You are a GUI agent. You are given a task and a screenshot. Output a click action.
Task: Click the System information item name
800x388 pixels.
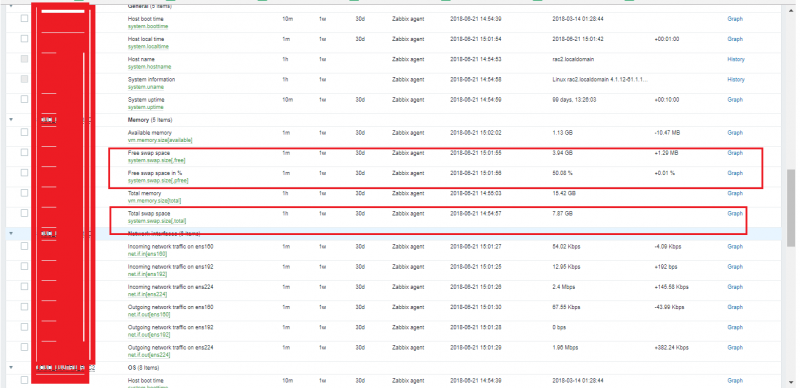coord(151,80)
